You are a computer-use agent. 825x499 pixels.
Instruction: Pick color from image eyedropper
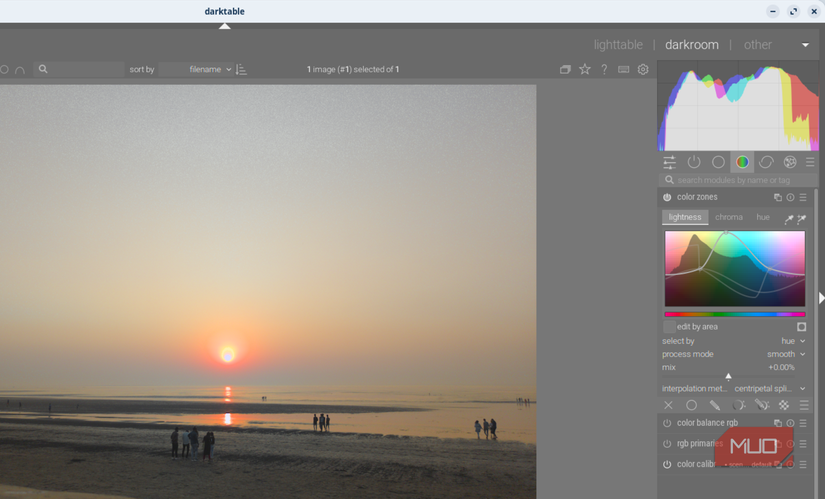coord(789,219)
